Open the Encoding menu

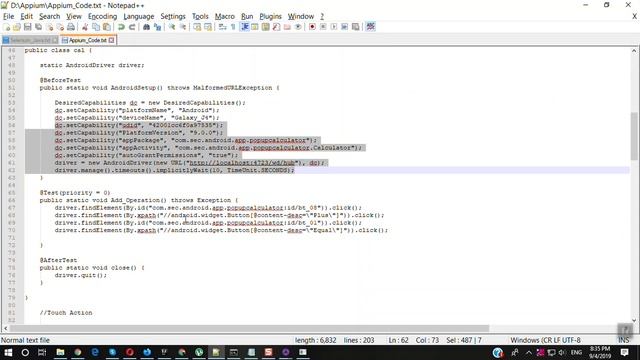(x=102, y=16)
